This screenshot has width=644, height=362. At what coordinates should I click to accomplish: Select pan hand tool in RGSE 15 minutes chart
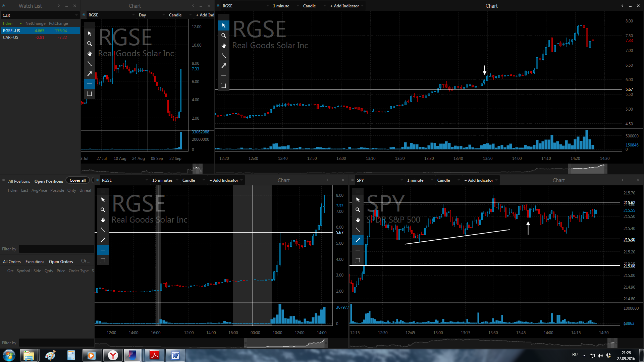103,220
